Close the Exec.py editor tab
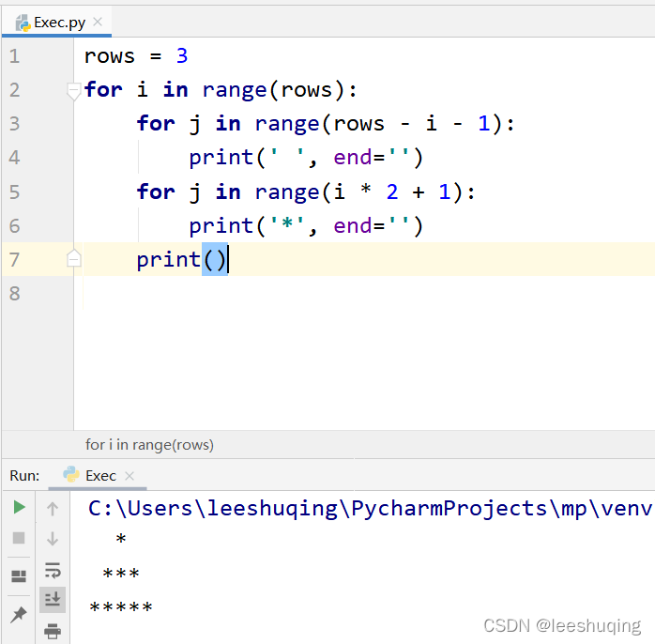This screenshot has width=655, height=644. (x=98, y=22)
